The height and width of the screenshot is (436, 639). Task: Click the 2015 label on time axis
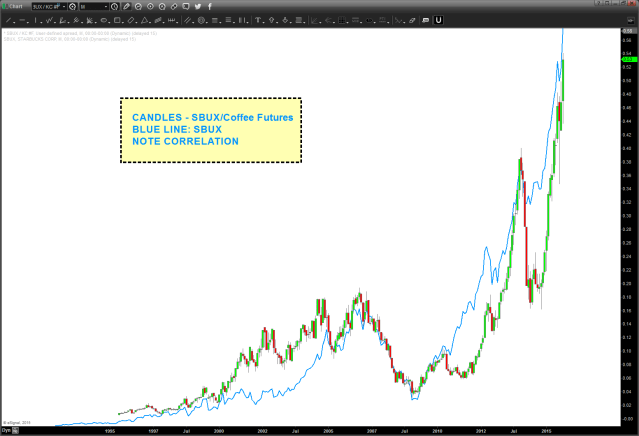pos(546,431)
